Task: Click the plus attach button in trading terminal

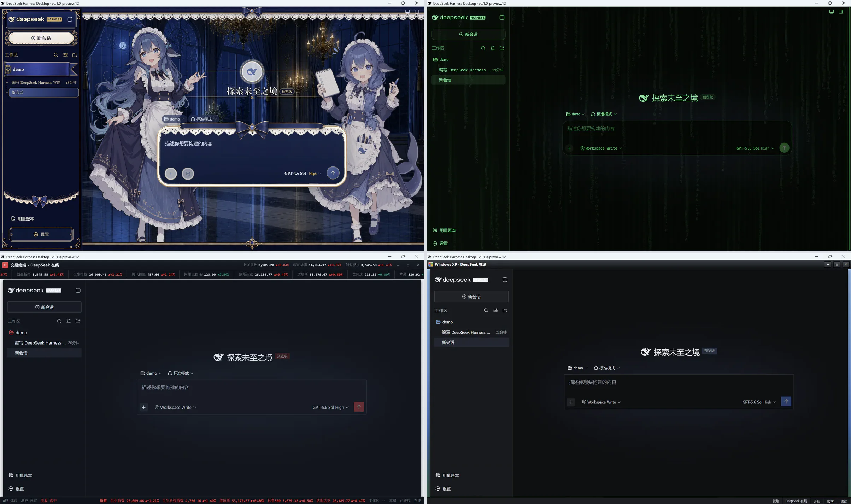Action: pyautogui.click(x=144, y=407)
